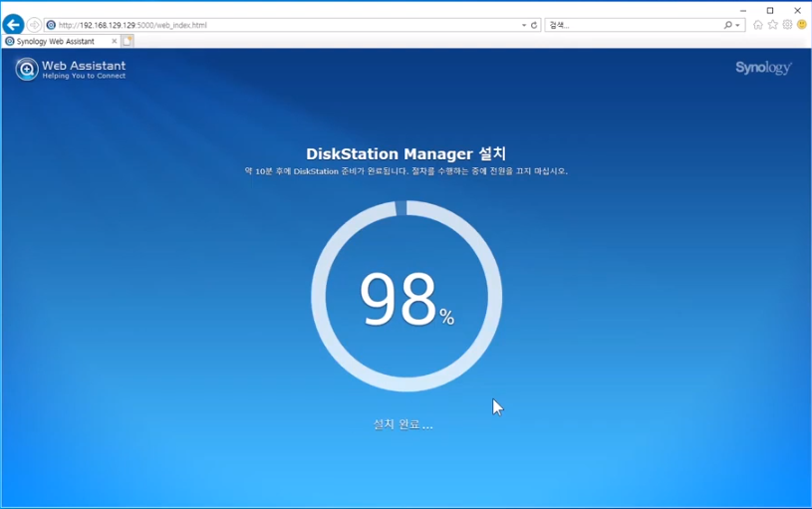Open Favorites with the star icon
Screen dimensions: 812x509
coord(772,24)
